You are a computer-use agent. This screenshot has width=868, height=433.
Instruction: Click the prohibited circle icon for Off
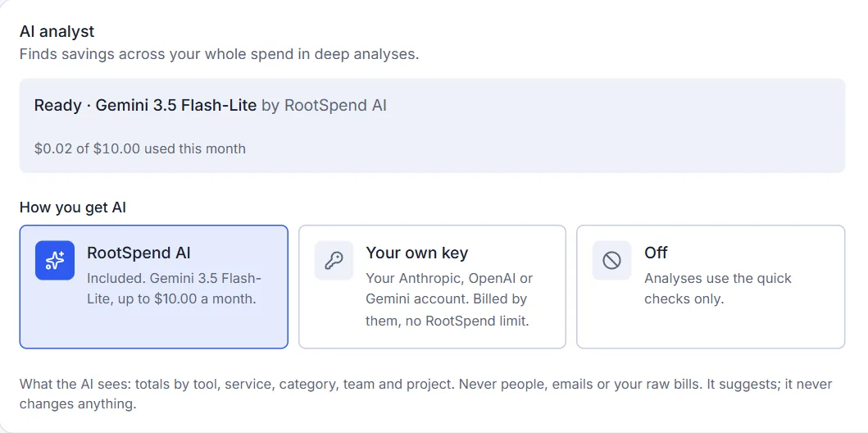point(611,260)
